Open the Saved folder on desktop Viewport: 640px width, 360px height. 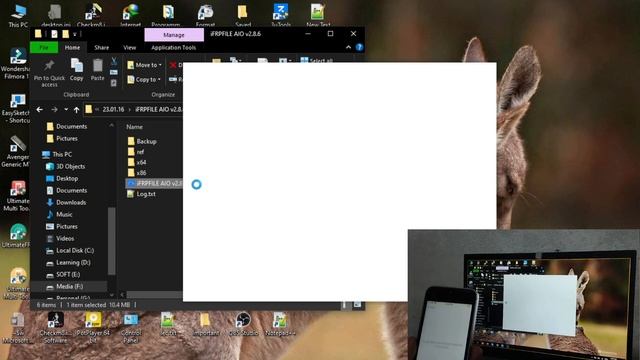(243, 14)
